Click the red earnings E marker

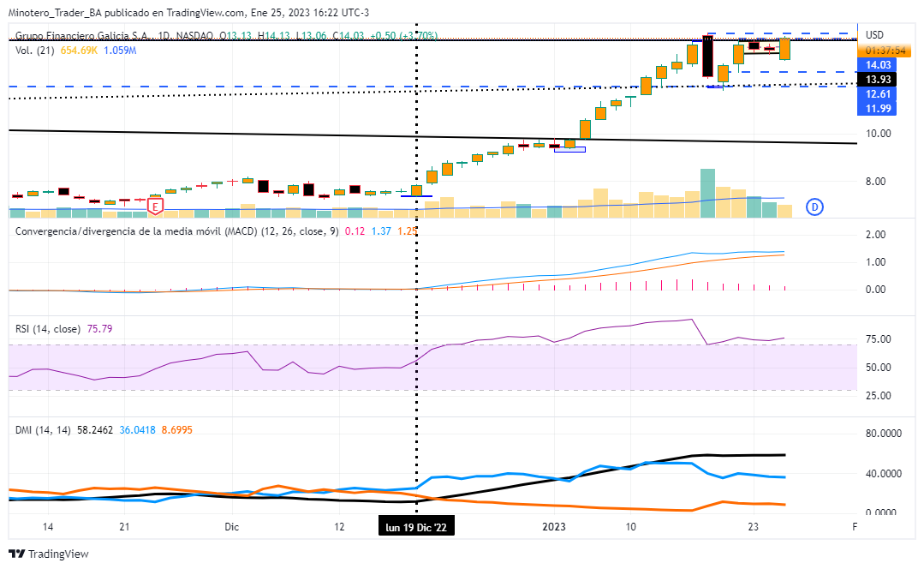pos(155,207)
